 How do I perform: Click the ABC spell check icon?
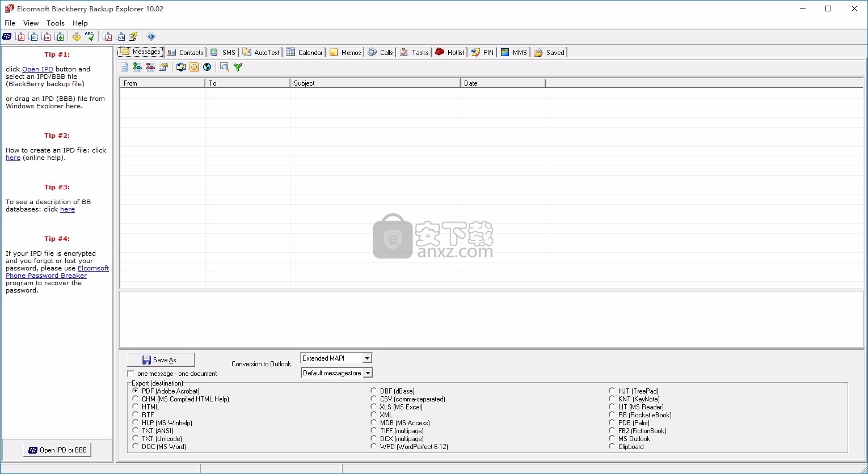point(90,36)
